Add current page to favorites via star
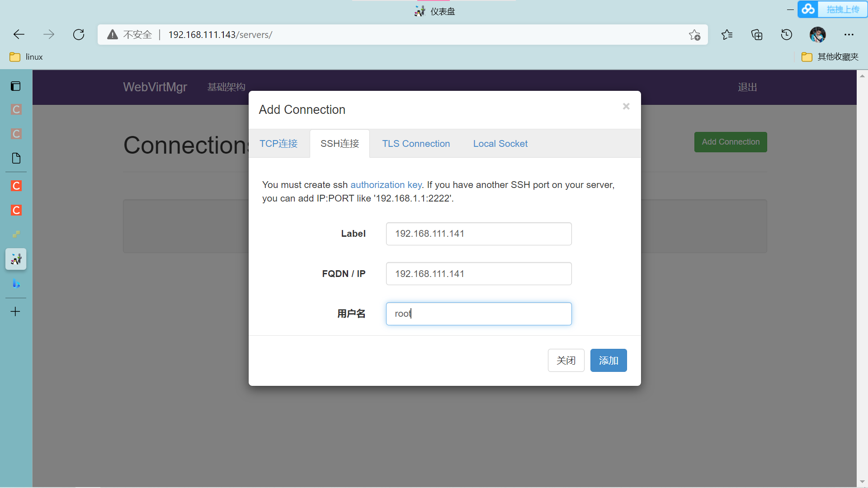This screenshot has height=488, width=868. 695,34
